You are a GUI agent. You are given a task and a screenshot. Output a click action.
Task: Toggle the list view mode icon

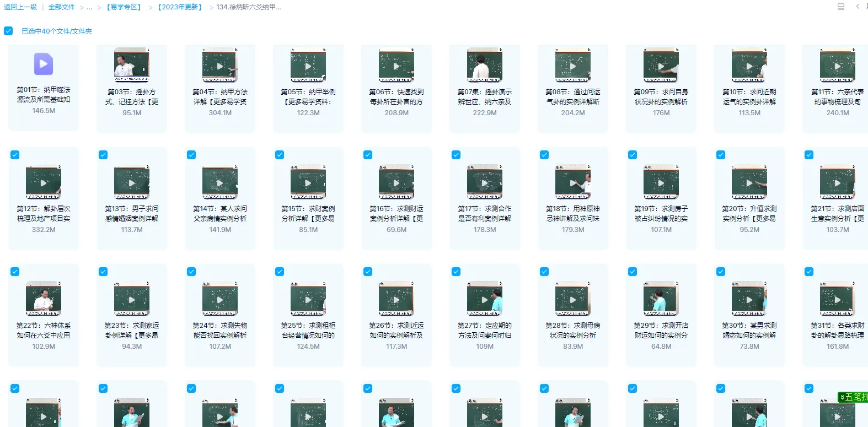point(841,7)
